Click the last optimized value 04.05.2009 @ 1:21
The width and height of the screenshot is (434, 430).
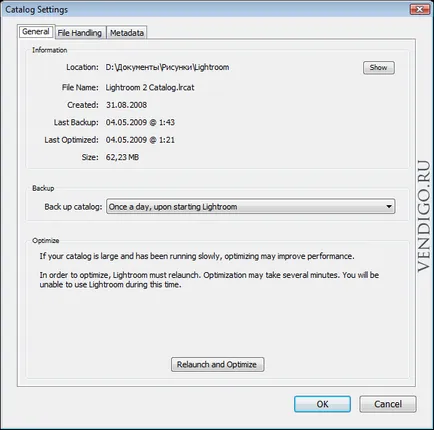140,140
